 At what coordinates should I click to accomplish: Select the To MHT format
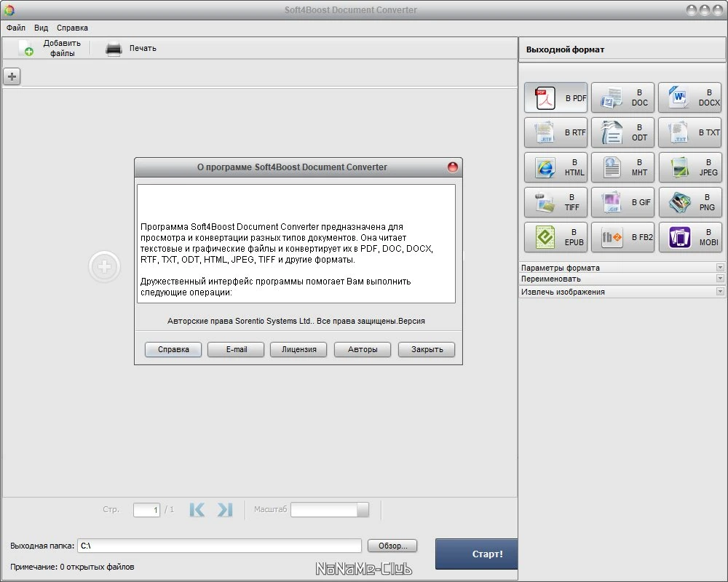[622, 167]
